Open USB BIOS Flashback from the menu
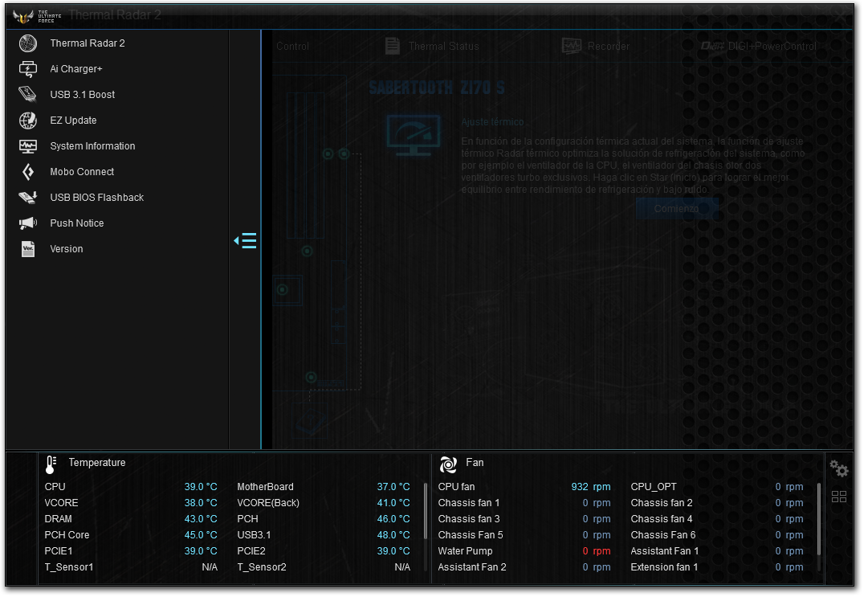The width and height of the screenshot is (868, 597). click(97, 197)
